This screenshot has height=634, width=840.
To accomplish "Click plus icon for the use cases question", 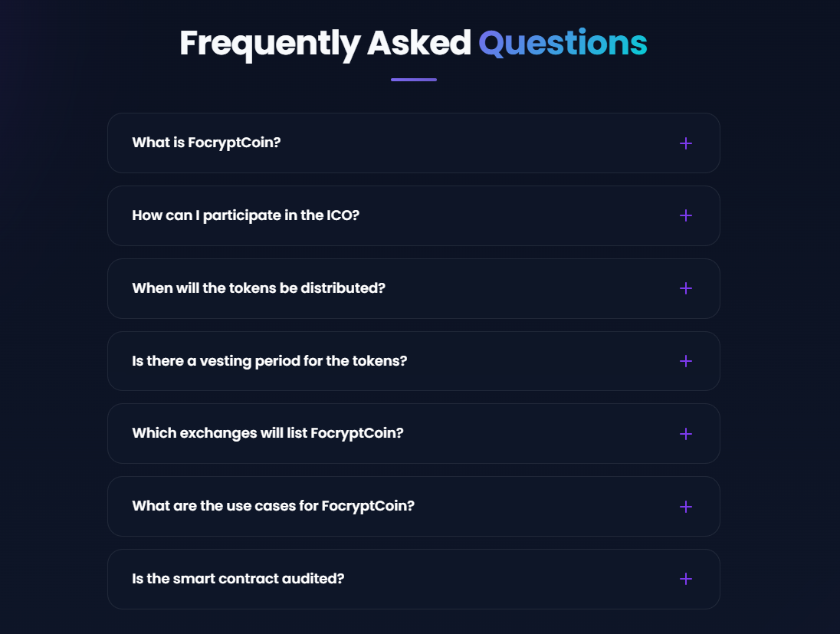I will click(685, 507).
